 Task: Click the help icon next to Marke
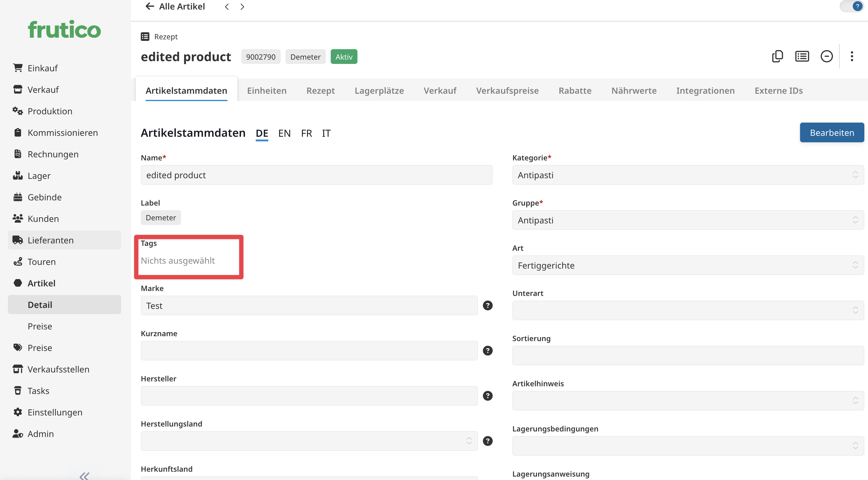487,305
